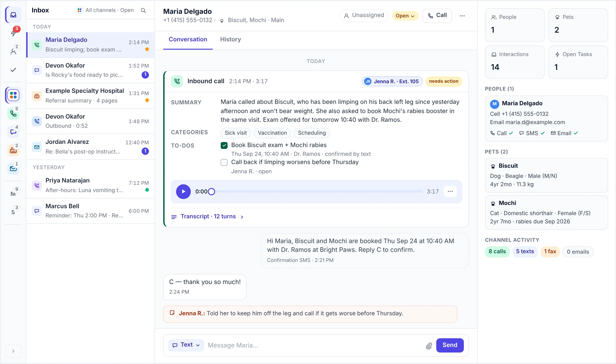Screen dimensions: 616x364
Task: Open Example Specialty Hospital fax item
Action: coord(90,96)
